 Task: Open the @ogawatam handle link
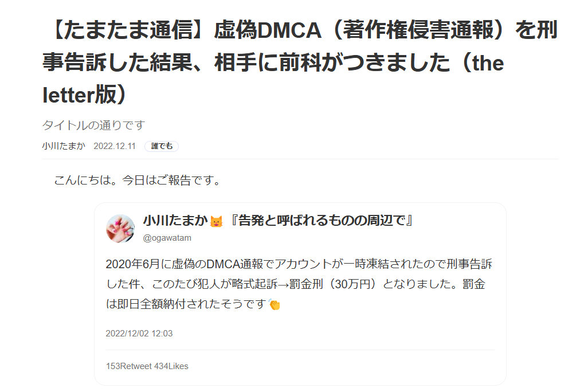pyautogui.click(x=167, y=238)
